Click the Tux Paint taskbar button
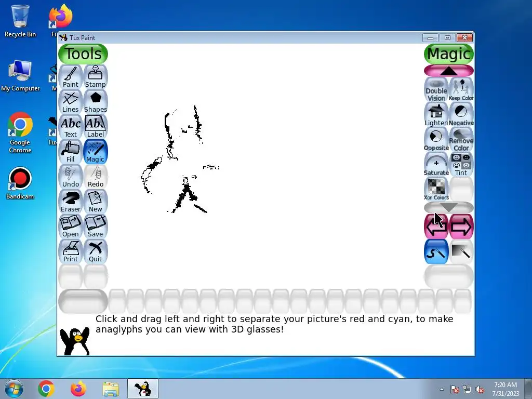This screenshot has width=532, height=399. (143, 389)
